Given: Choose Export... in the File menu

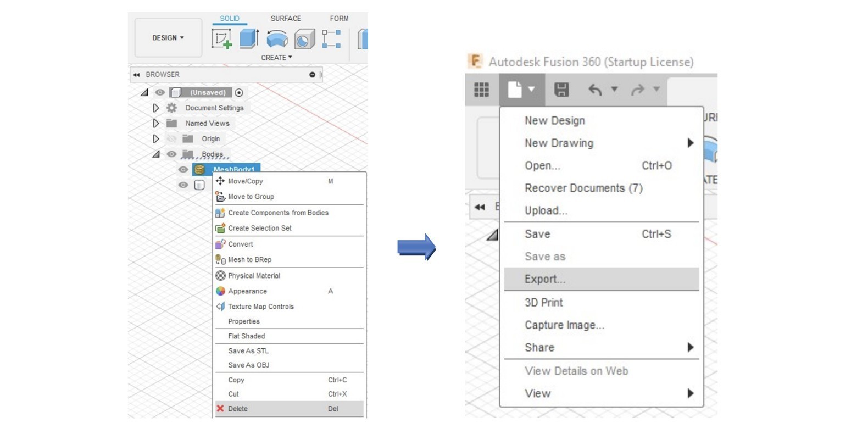Looking at the screenshot, I should [602, 279].
